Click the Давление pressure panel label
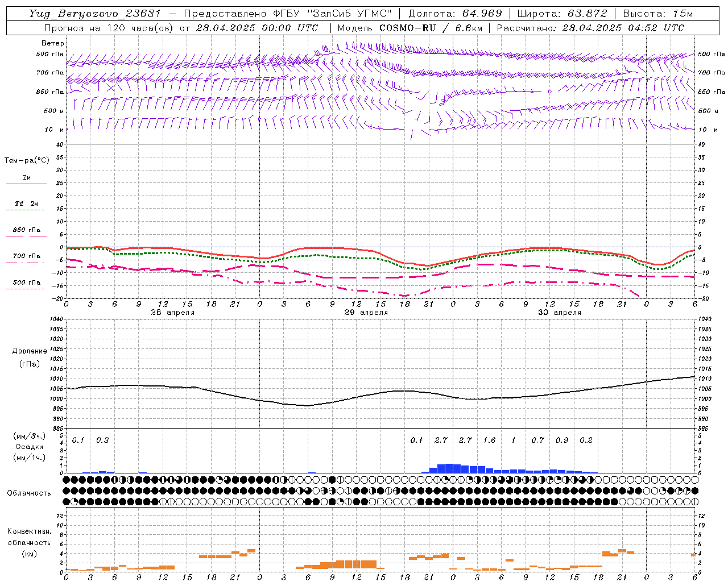 point(30,351)
